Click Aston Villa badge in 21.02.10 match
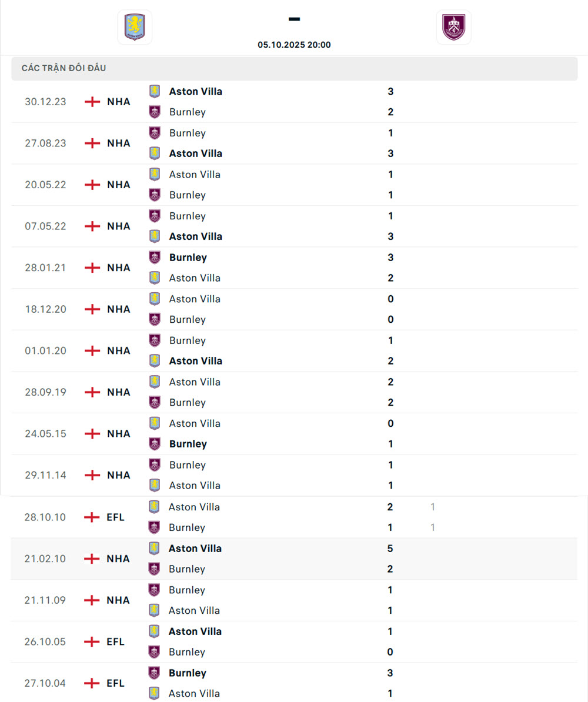 click(155, 548)
